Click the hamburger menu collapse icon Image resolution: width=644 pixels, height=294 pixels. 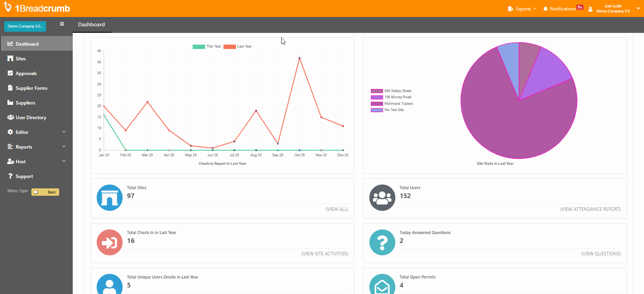(x=62, y=24)
